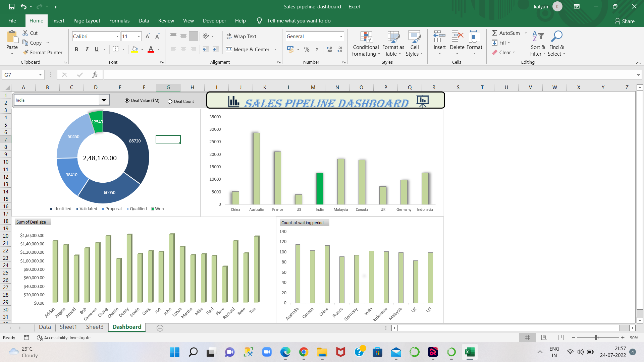Viewport: 644px width, 362px height.
Task: Open the font color picker
Action: pyautogui.click(x=158, y=49)
